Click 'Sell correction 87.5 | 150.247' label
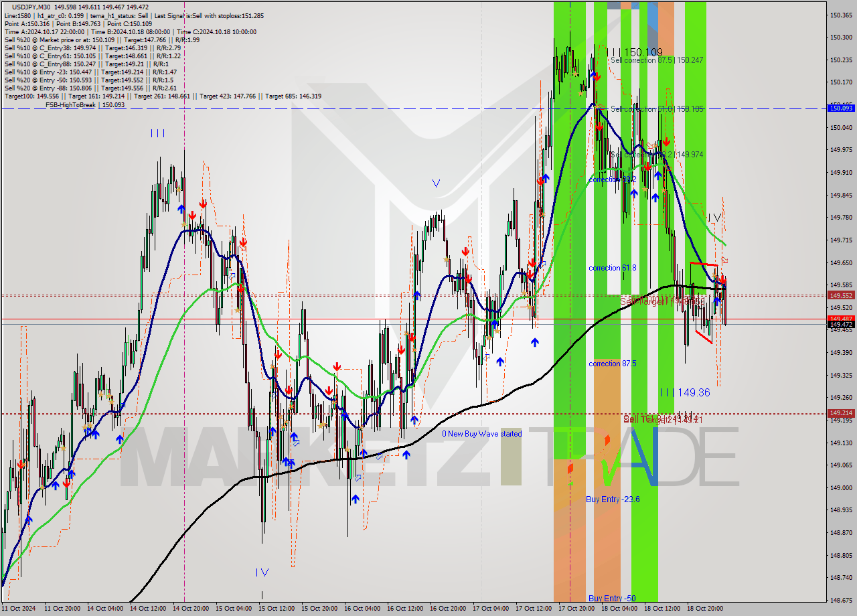Image resolution: width=857 pixels, height=616 pixels. (x=657, y=60)
